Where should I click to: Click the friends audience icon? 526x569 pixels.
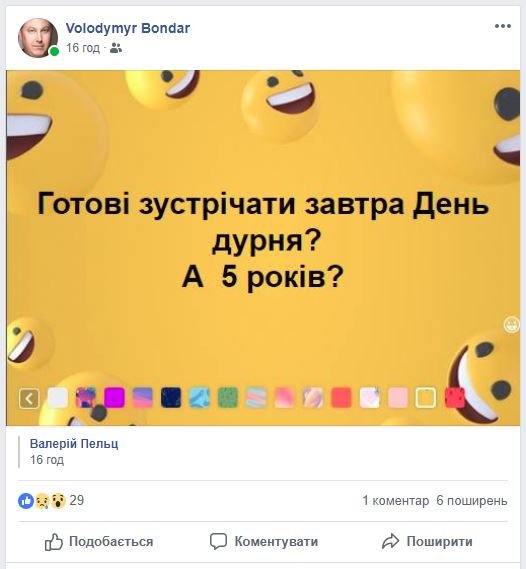116,48
